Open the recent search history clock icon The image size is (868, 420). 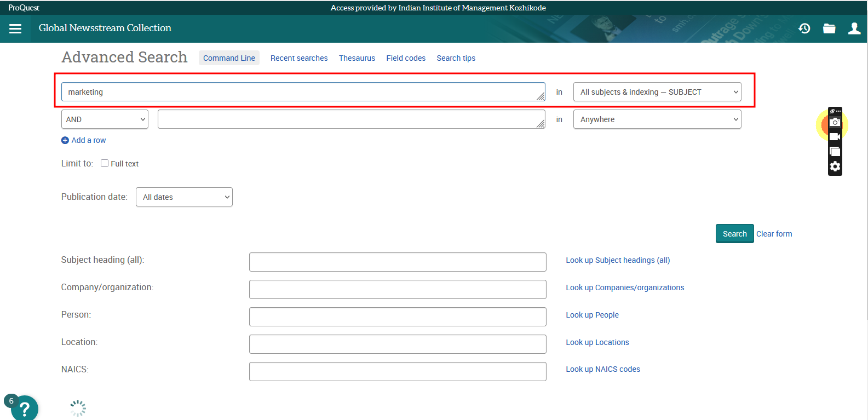point(804,28)
